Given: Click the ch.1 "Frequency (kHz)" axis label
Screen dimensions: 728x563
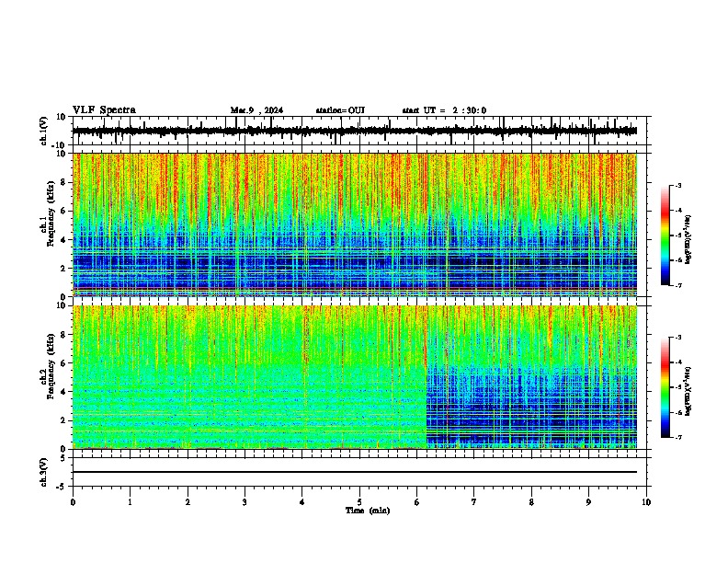Looking at the screenshot, I should (51, 213).
